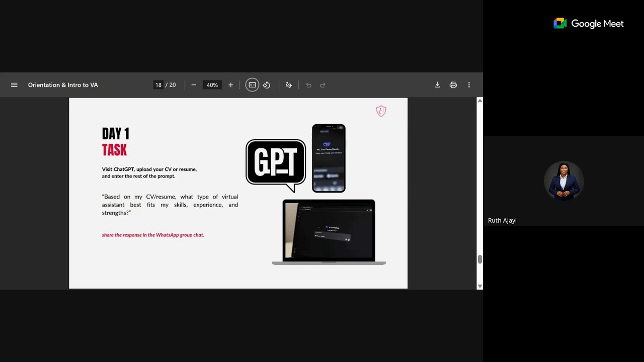Click the red shield logo on slide
644x362 pixels.
click(x=381, y=111)
